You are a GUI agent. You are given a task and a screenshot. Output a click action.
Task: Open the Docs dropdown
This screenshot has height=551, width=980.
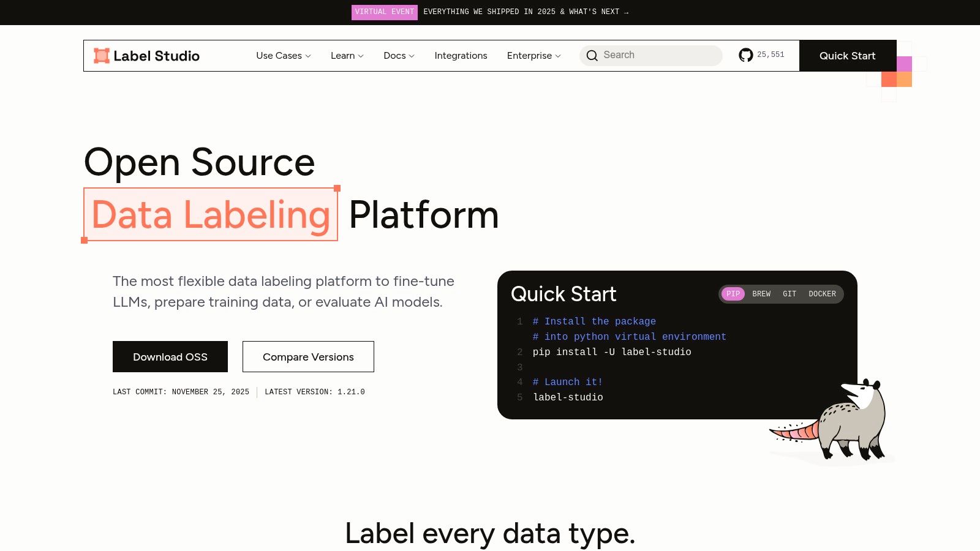pos(398,56)
